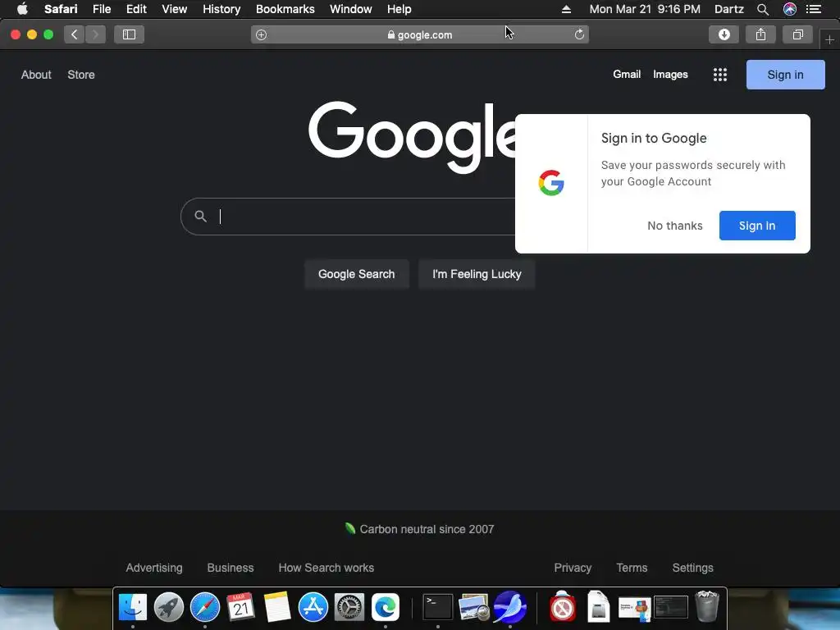
Task: Open Siri from the menu bar
Action: pyautogui.click(x=790, y=9)
